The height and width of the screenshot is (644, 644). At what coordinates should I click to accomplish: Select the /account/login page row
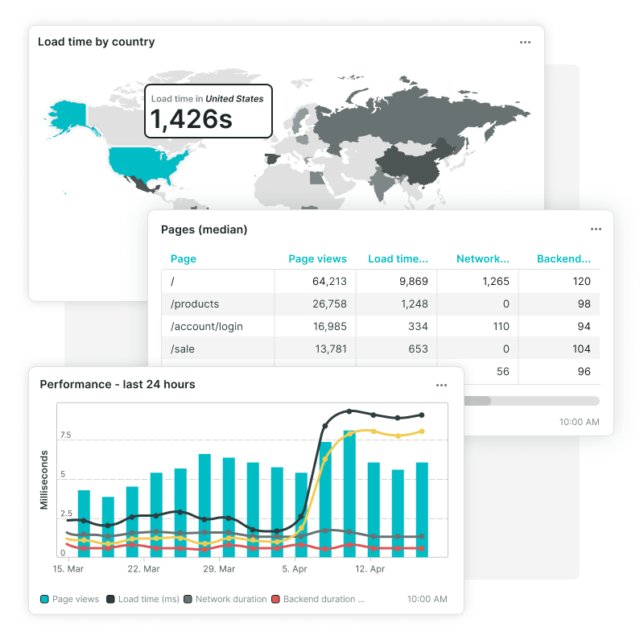207,327
